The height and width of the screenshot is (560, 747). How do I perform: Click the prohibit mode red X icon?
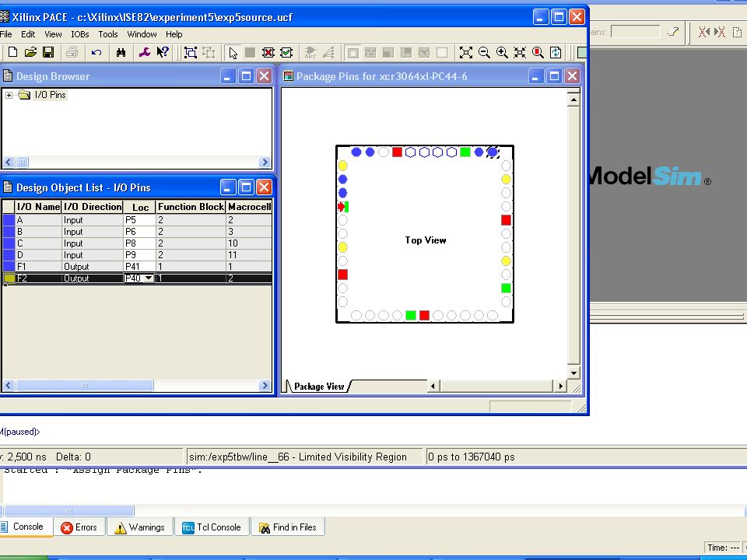[x=268, y=52]
